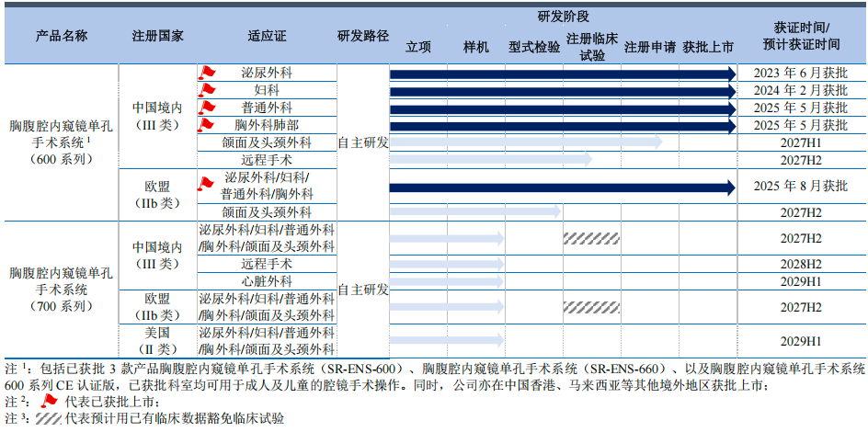Click the red flag beside 普通外科

tap(207, 108)
